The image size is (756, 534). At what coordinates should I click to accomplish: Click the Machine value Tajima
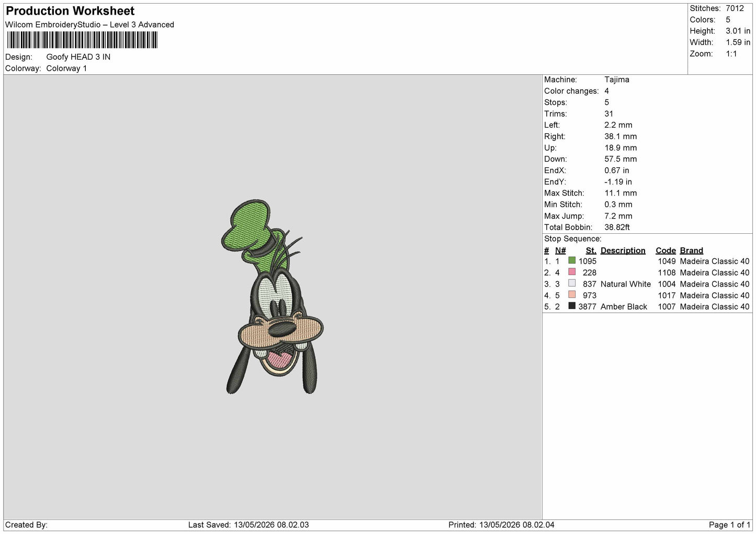tap(617, 79)
